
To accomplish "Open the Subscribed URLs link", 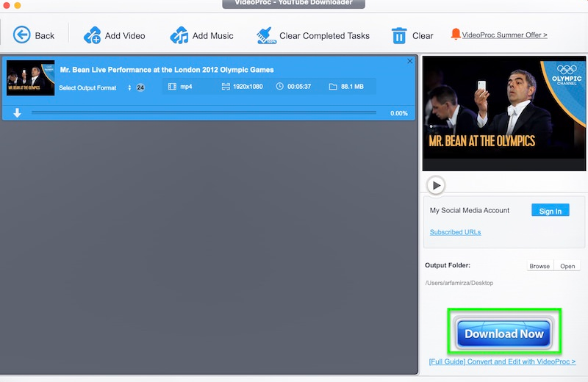I will pos(455,232).
